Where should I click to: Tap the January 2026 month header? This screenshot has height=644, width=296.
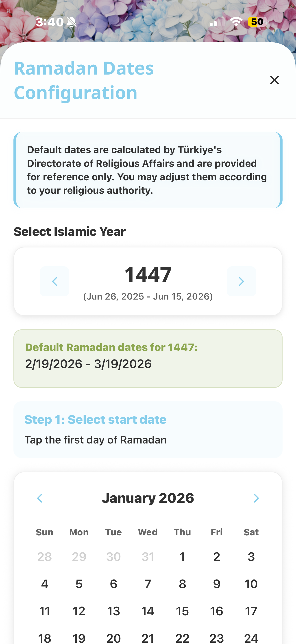pyautogui.click(x=148, y=498)
